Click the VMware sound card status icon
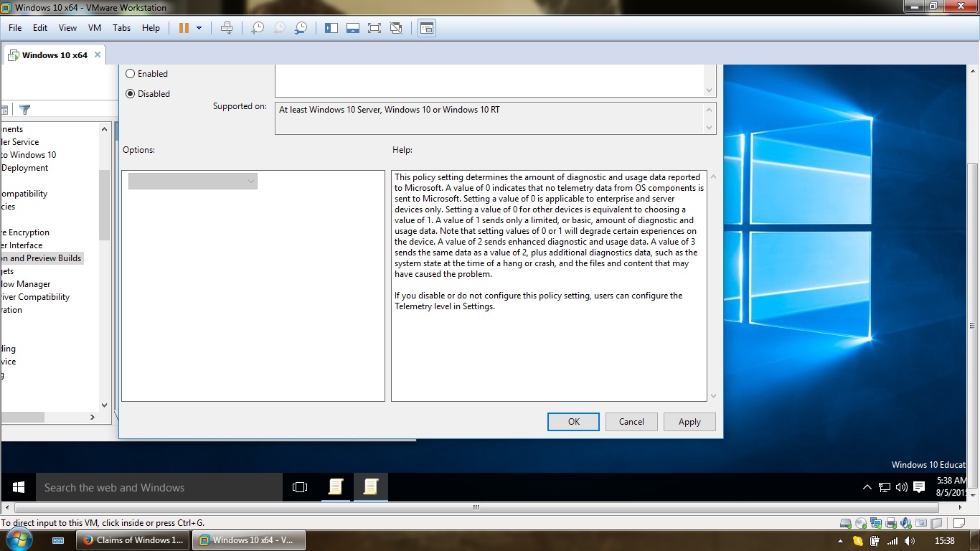This screenshot has width=980, height=551. tap(906, 522)
